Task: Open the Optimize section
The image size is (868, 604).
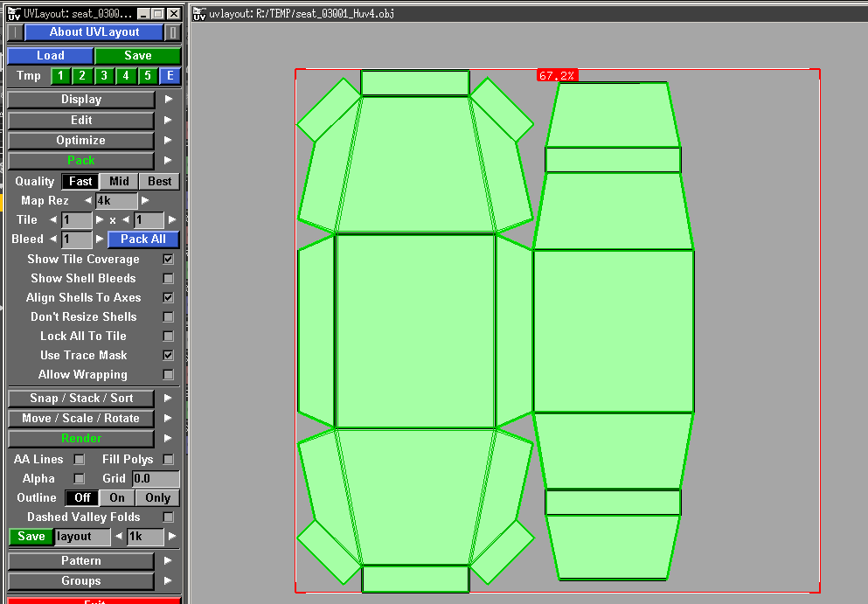Action: [81, 140]
